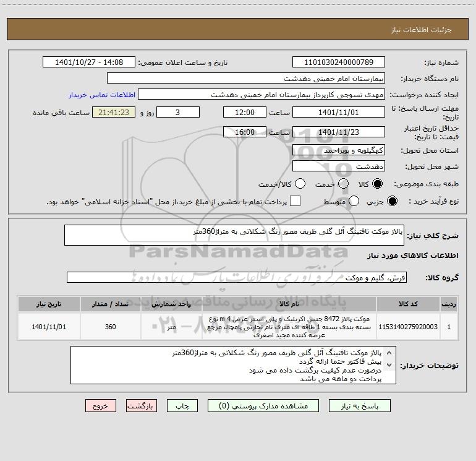This screenshot has height=461, width=476.
Task: Click goods group field فرش، گلیم و موکت
Action: (x=237, y=277)
